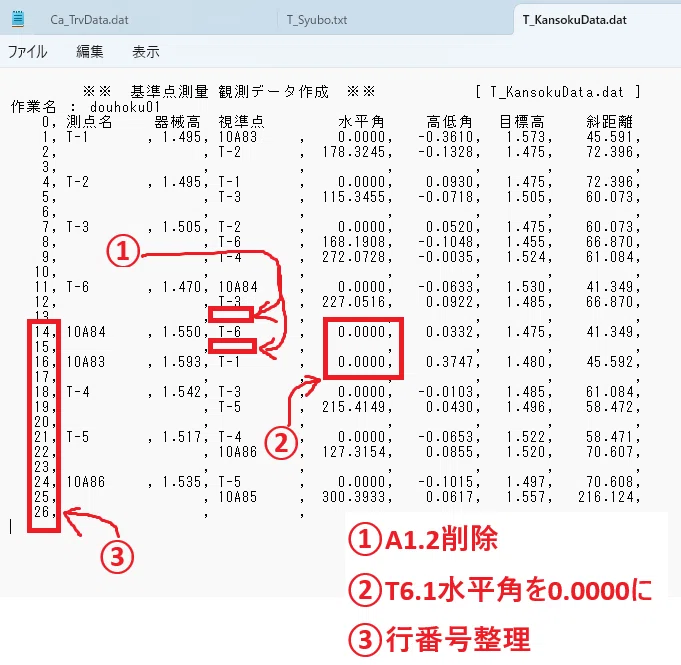Click sighting point '10A86' in row 22
681x665 pixels.
(x=238, y=452)
